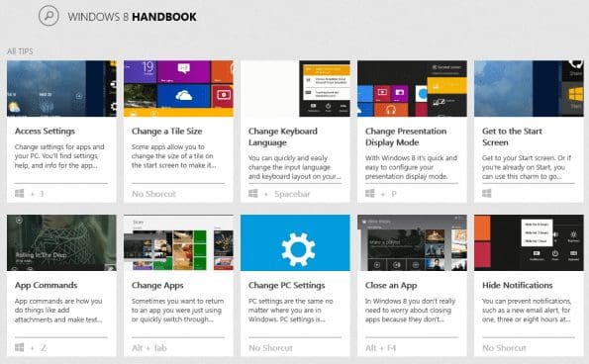
Task: Click description 'Get to your Start screen'
Action: [x=527, y=167]
